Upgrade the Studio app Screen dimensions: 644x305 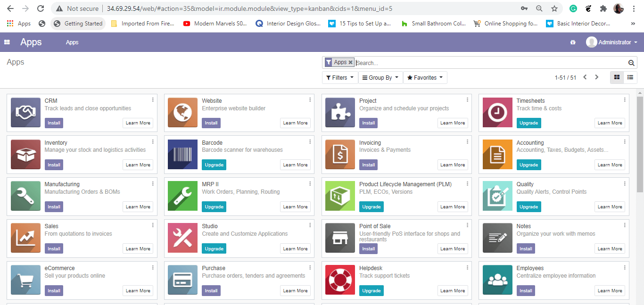click(x=214, y=249)
